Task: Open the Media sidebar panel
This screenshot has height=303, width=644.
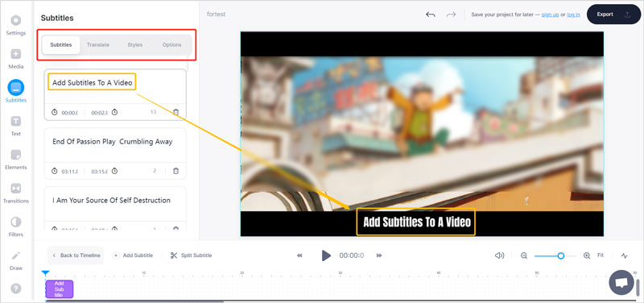Action: (x=15, y=59)
